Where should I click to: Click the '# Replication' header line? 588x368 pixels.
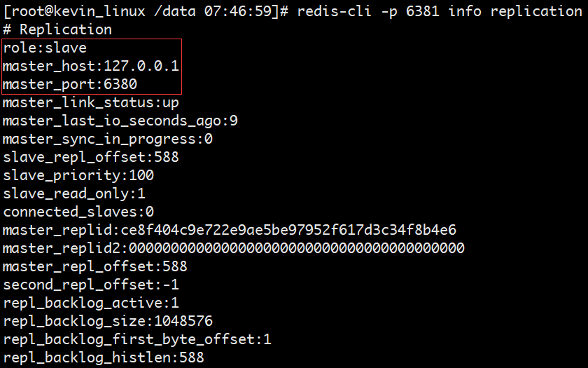[x=57, y=29]
